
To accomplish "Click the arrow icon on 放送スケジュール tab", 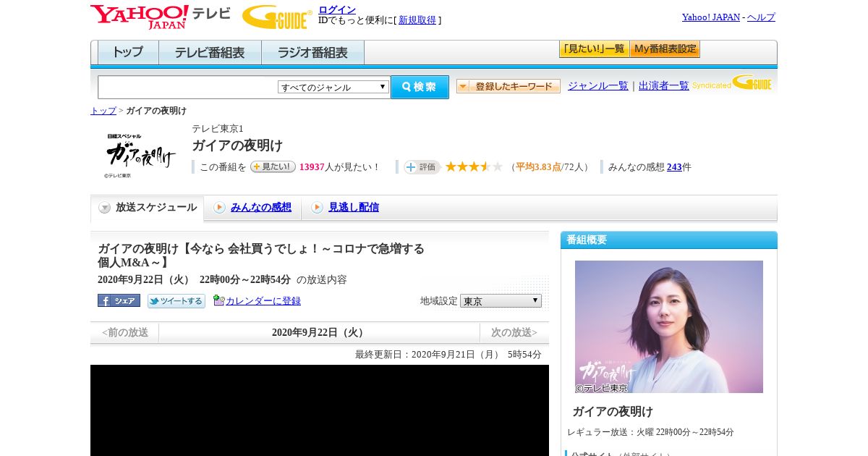I will (105, 208).
